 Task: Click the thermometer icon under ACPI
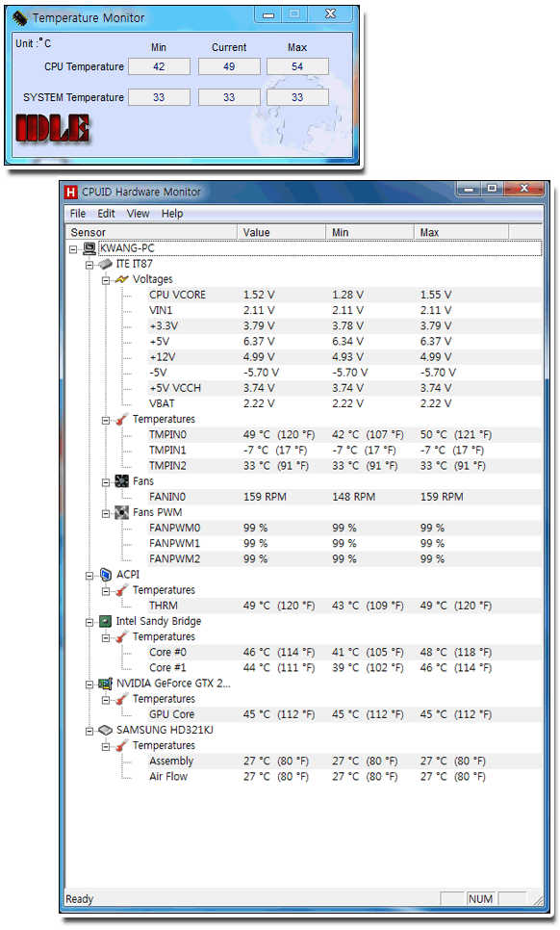121,590
